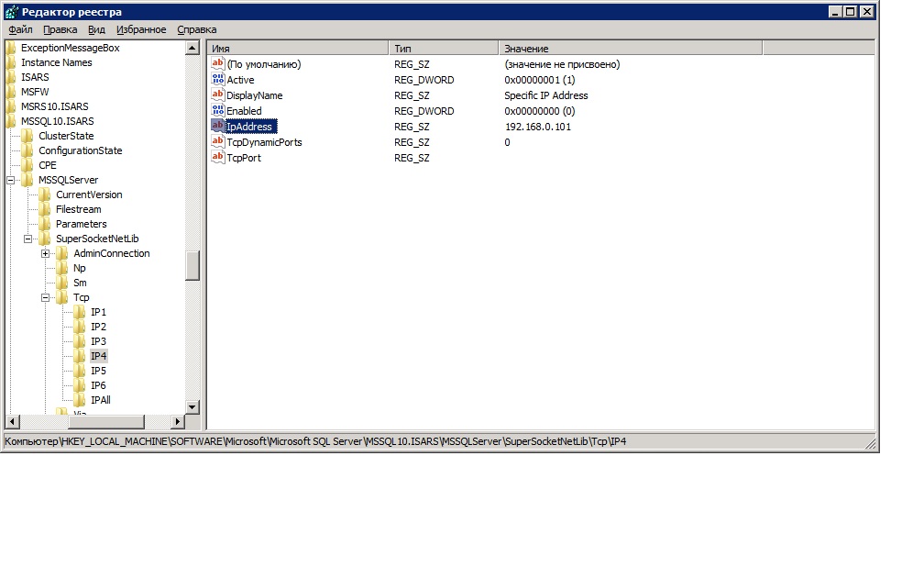Click the string icon of (По умолчанию) value
924x578 pixels.
218,63
